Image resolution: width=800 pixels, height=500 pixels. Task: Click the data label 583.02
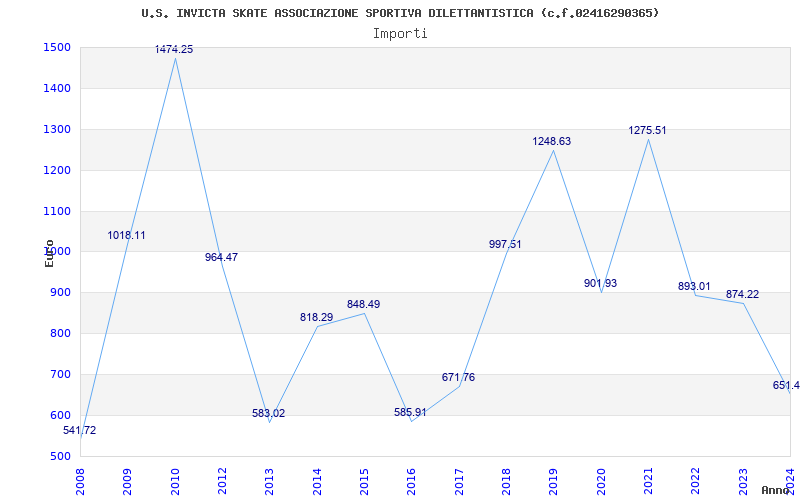tap(269, 414)
